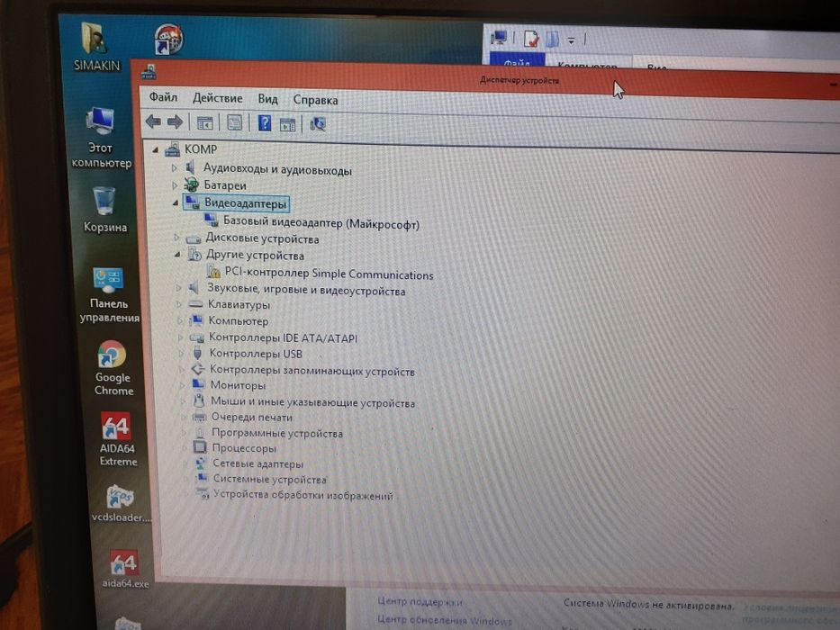Expand Звуковые, игровые и видеоустройства node
This screenshot has height=630, width=840.
point(179,288)
